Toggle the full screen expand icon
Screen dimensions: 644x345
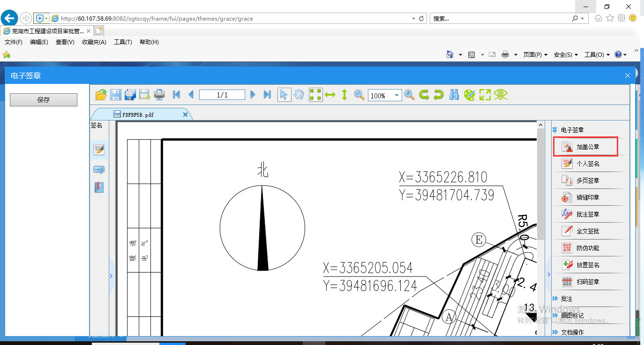(485, 95)
